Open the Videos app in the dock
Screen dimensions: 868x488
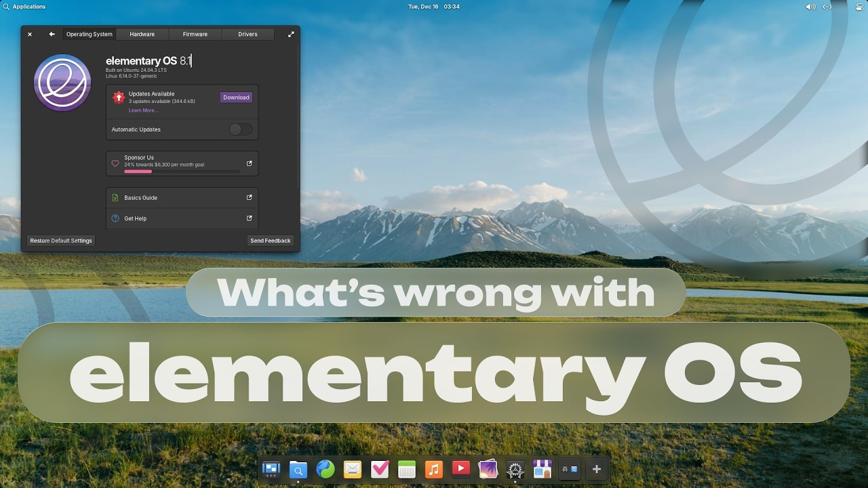tap(461, 469)
